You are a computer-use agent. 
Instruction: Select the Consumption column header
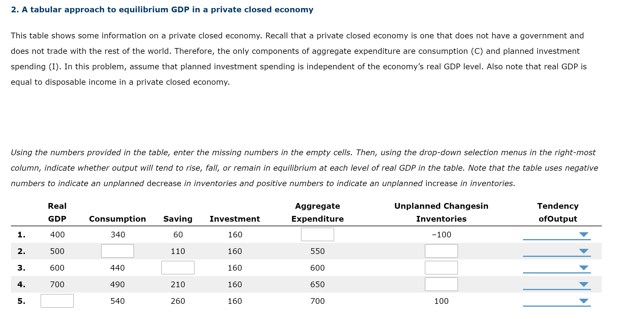[118, 219]
